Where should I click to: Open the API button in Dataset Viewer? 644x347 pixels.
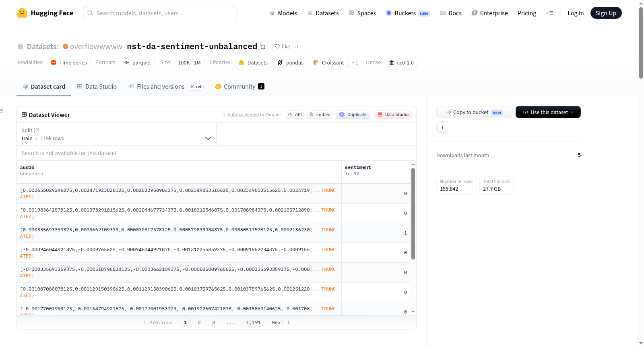click(295, 114)
